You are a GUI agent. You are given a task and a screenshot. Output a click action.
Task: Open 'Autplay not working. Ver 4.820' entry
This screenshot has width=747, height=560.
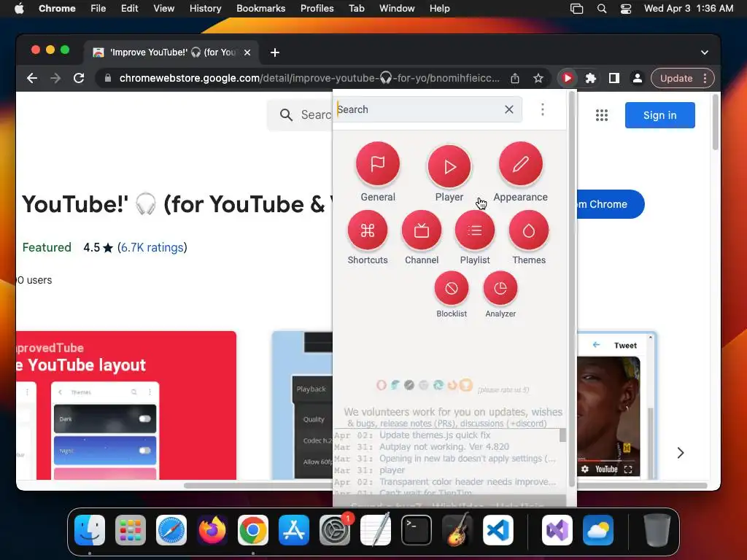(x=444, y=447)
